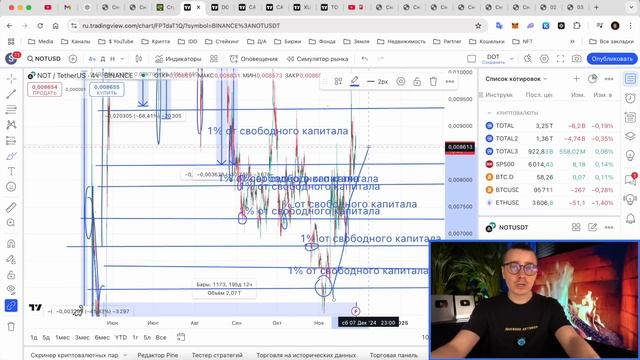Select the 3мес date range
Viewport: 640px width, 360px height.
[82, 338]
